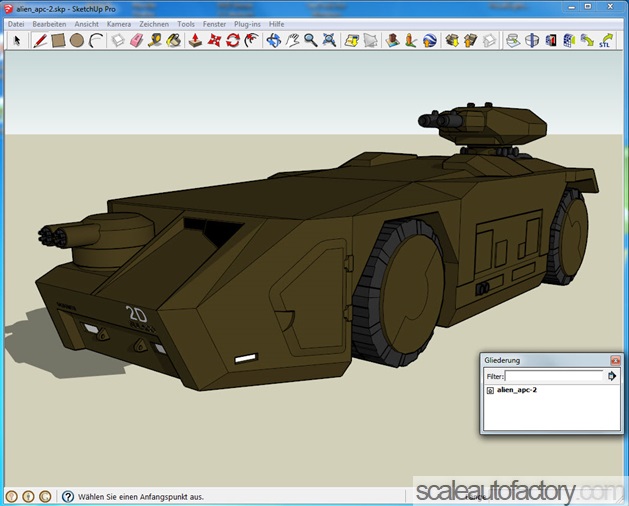This screenshot has width=629, height=506.
Task: Click the second round status bar icon
Action: point(28,497)
